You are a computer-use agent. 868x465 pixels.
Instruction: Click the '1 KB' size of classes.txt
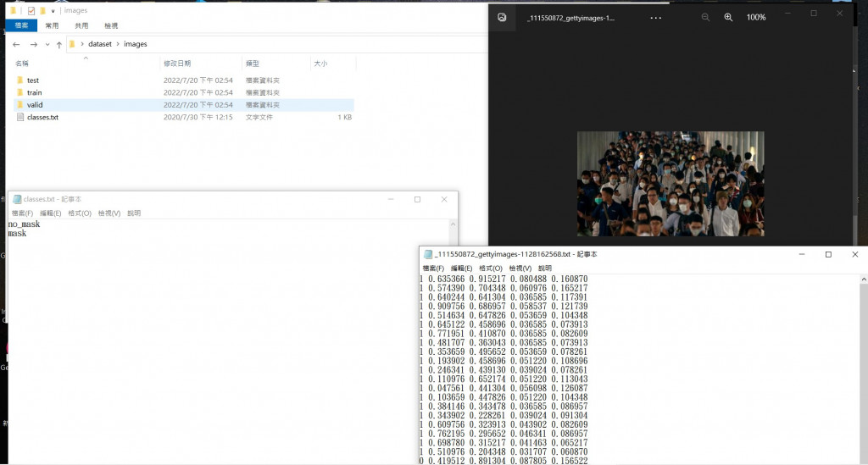click(x=345, y=117)
